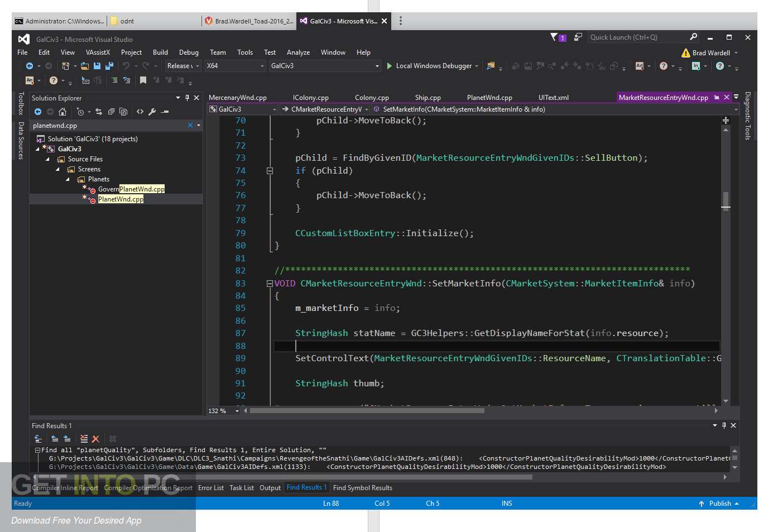The image size is (778, 532).
Task: Click the Collapse All icon in Solution Explorer
Action: (111, 112)
